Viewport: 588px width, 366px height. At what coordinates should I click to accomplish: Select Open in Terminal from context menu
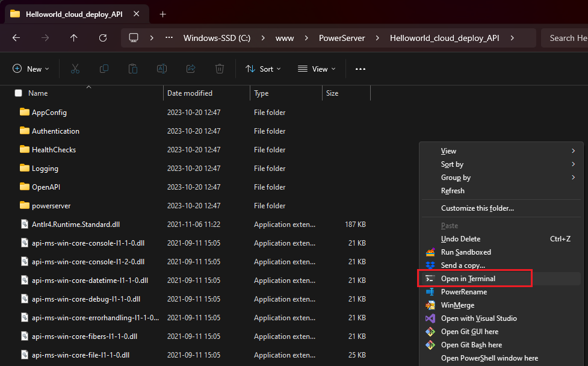point(468,279)
